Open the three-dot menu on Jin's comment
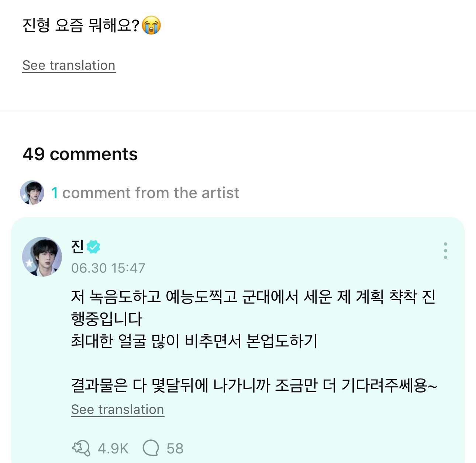Image resolution: width=476 pixels, height=463 pixels. coord(445,251)
